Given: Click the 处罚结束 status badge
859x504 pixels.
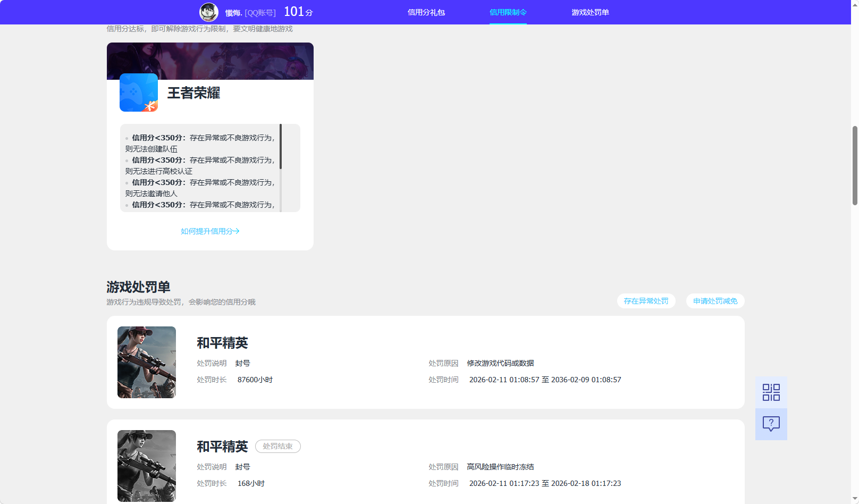Looking at the screenshot, I should click(x=277, y=446).
